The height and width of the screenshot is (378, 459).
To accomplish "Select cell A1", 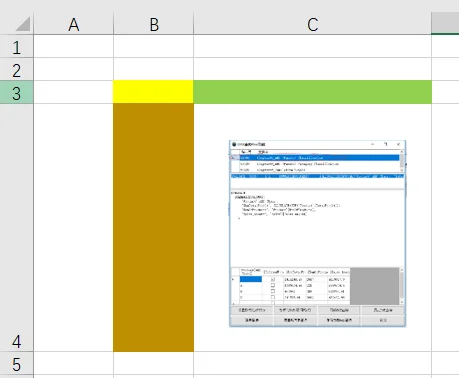I will coord(73,46).
